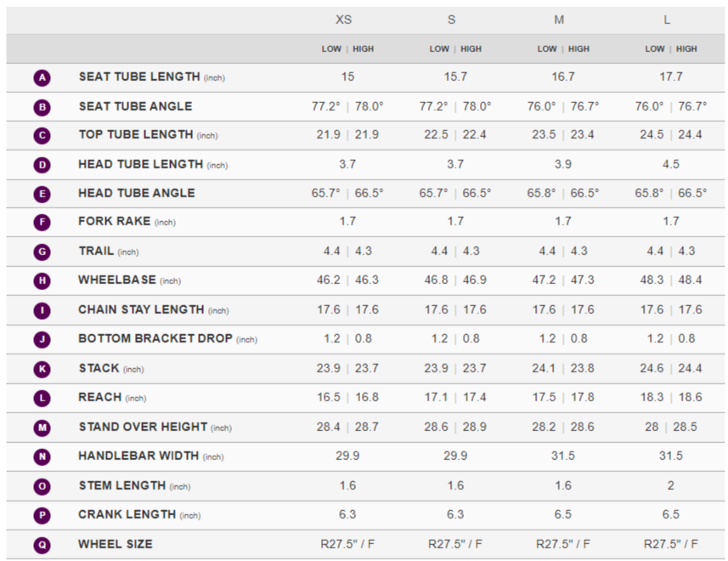Screen dimensions: 728x561
Task: Click the purple N handlebar width badge
Action: pos(42,456)
